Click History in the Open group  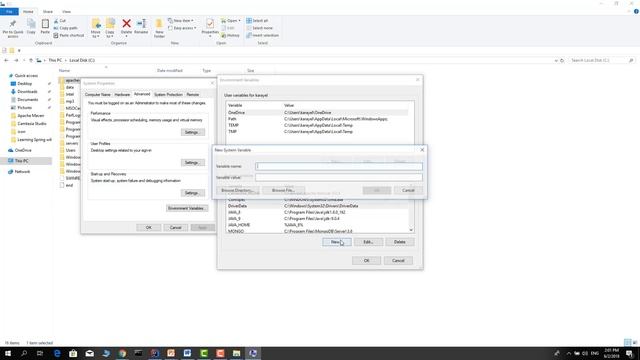(x=230, y=36)
